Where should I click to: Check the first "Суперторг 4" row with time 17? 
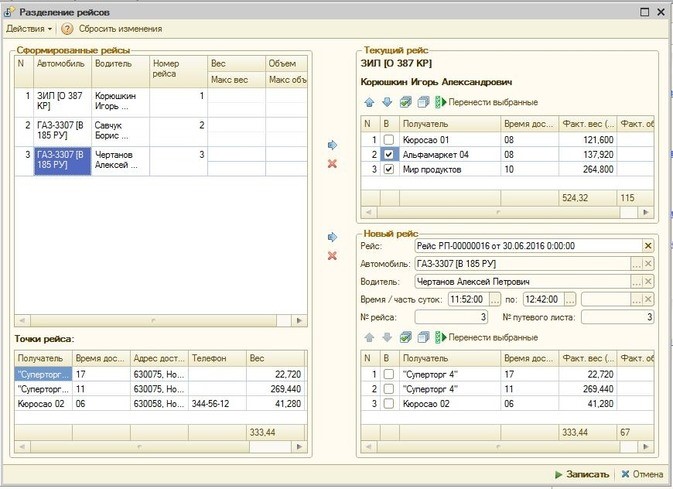(x=389, y=374)
